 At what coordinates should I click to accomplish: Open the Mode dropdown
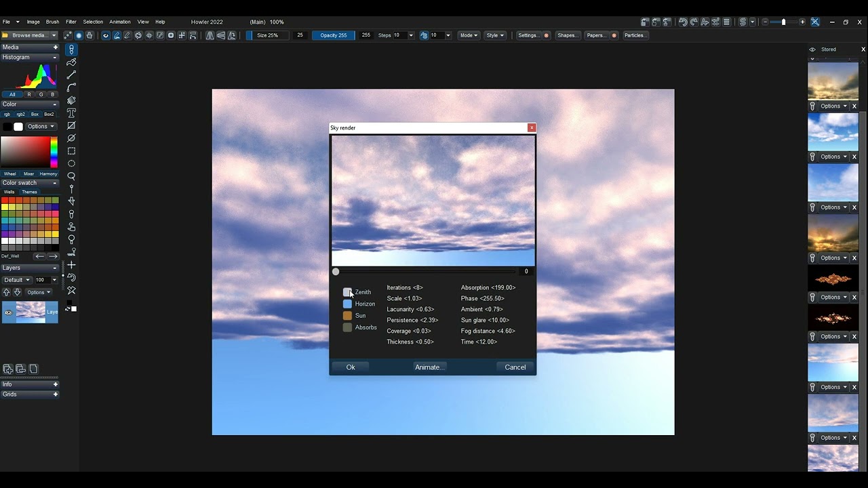(469, 35)
